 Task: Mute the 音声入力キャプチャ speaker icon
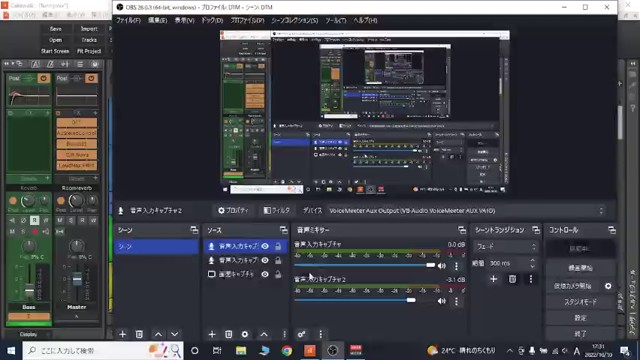(442, 266)
